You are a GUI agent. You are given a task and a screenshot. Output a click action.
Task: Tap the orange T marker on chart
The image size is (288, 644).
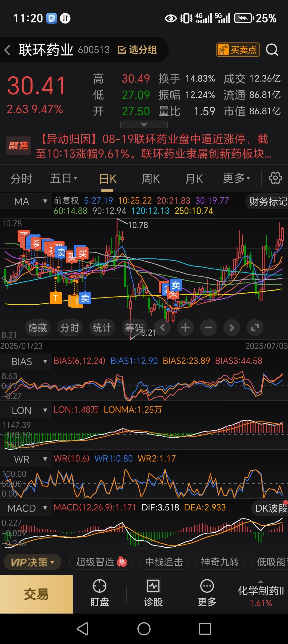pyautogui.click(x=56, y=298)
